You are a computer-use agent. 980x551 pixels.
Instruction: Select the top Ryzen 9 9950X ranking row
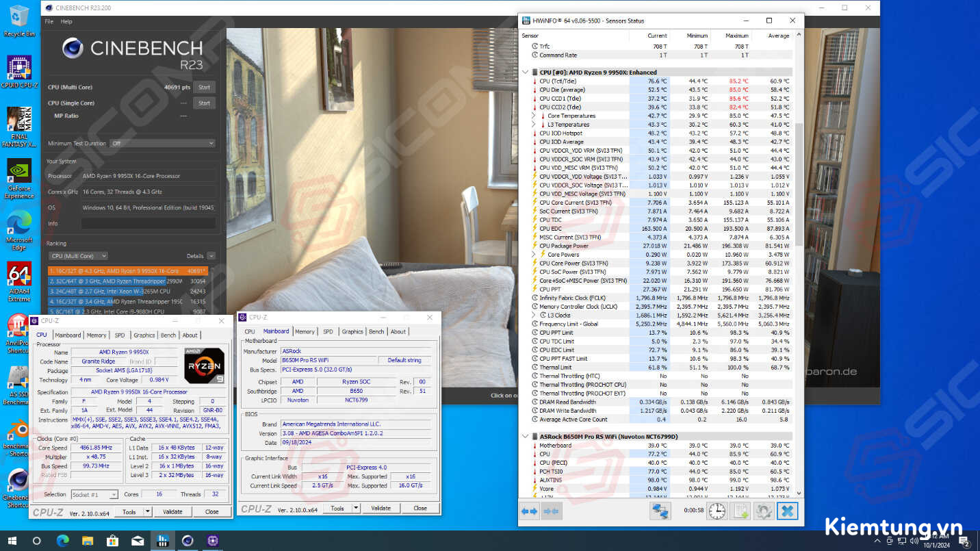click(x=127, y=271)
